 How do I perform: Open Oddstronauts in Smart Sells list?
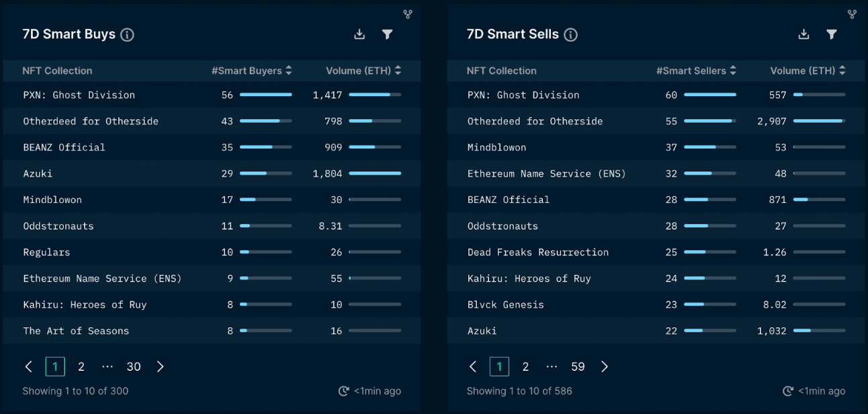(503, 226)
